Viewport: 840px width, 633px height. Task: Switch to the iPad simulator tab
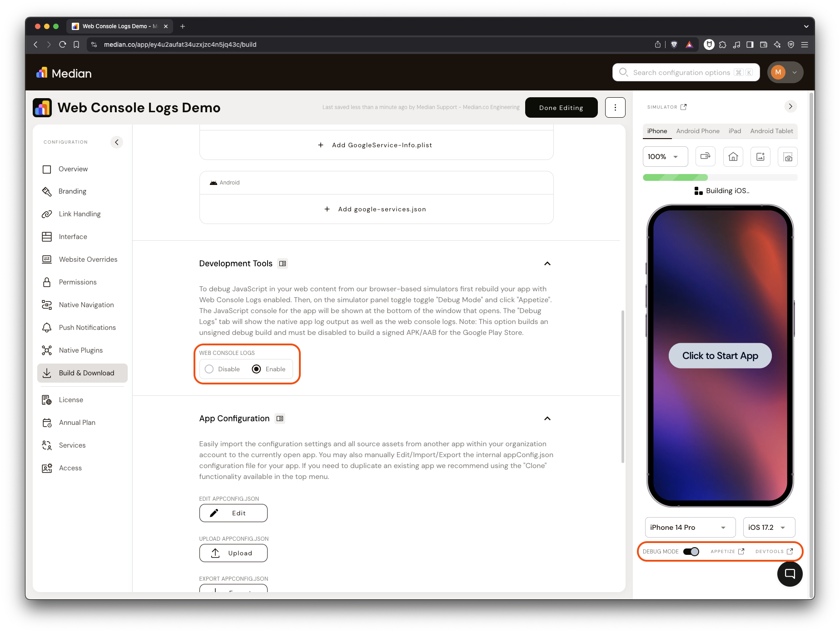tap(735, 131)
